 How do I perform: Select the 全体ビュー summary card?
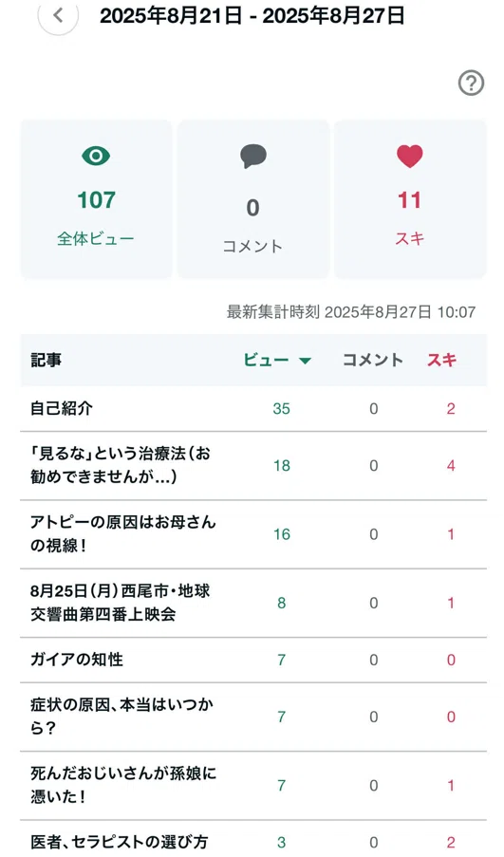click(x=96, y=199)
